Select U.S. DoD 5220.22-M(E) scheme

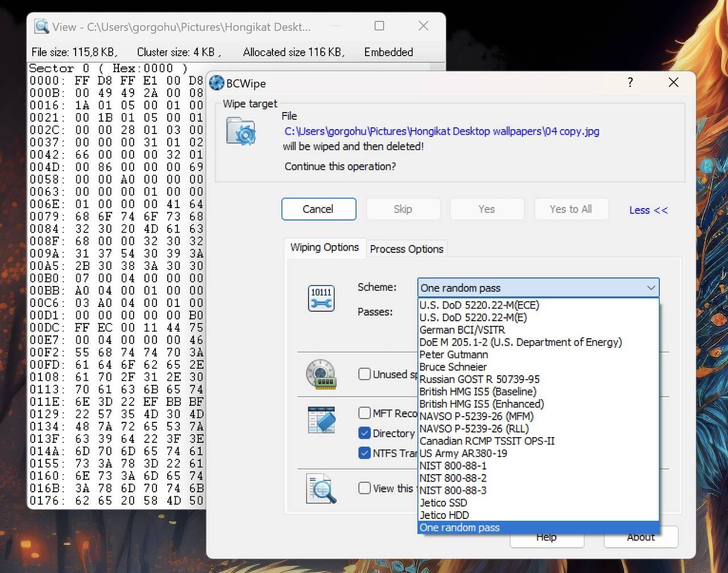point(538,317)
